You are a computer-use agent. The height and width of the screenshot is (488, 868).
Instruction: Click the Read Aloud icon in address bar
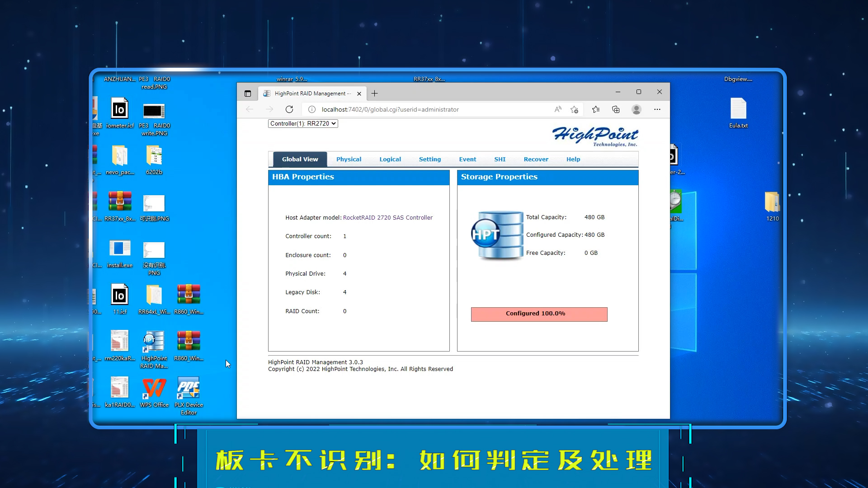coord(558,109)
